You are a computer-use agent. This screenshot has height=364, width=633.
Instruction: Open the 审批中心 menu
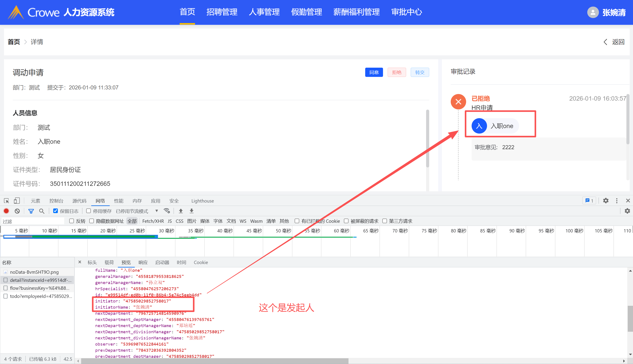(407, 12)
